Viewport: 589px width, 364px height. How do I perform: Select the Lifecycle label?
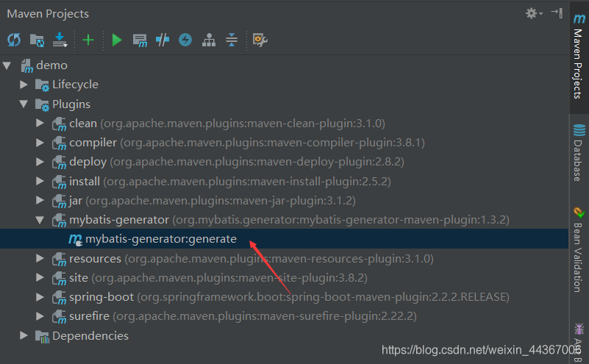pos(75,85)
